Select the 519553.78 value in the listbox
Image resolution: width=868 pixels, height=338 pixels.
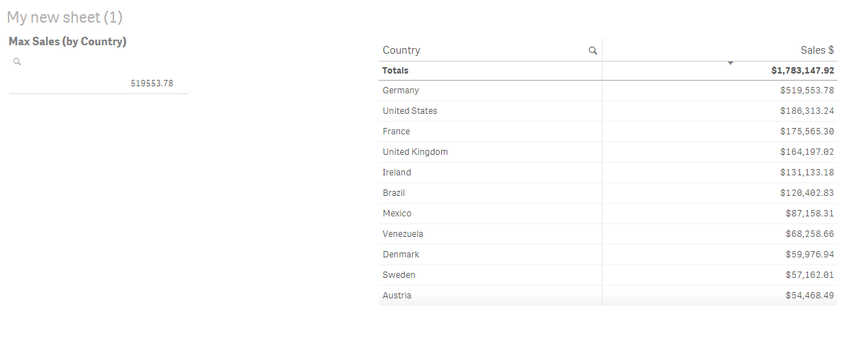(x=152, y=83)
